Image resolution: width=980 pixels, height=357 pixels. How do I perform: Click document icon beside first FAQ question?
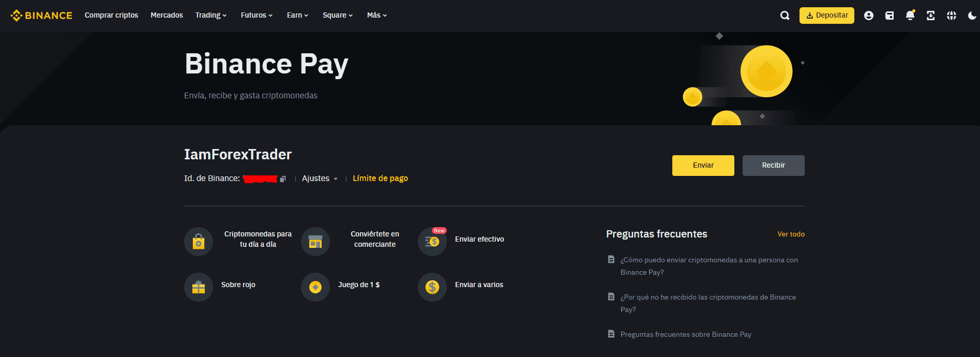[611, 260]
